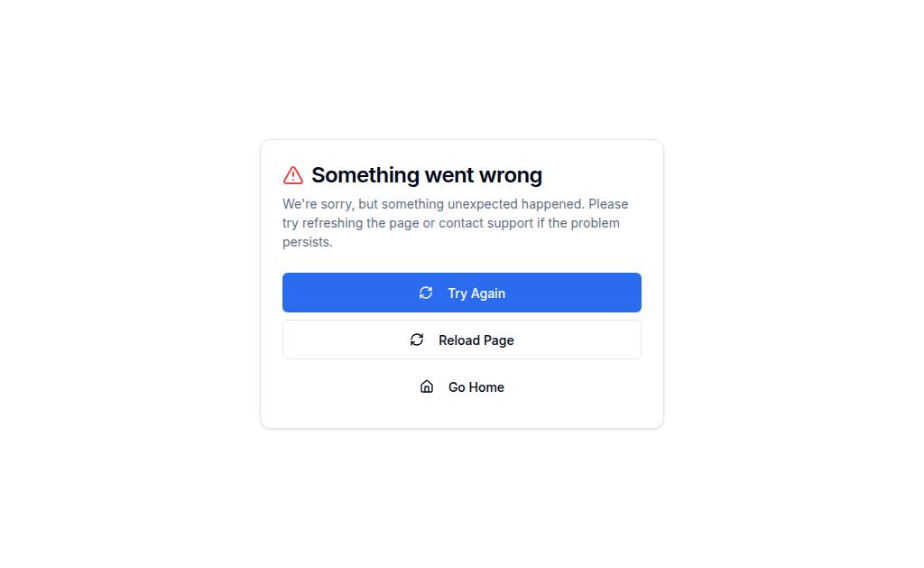Click the "Reload Page" label text
This screenshot has width=924, height=568.
coord(476,340)
